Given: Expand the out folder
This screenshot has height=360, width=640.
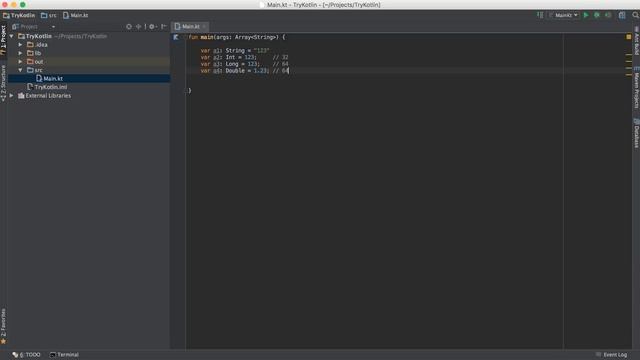Looking at the screenshot, I should click(20, 62).
